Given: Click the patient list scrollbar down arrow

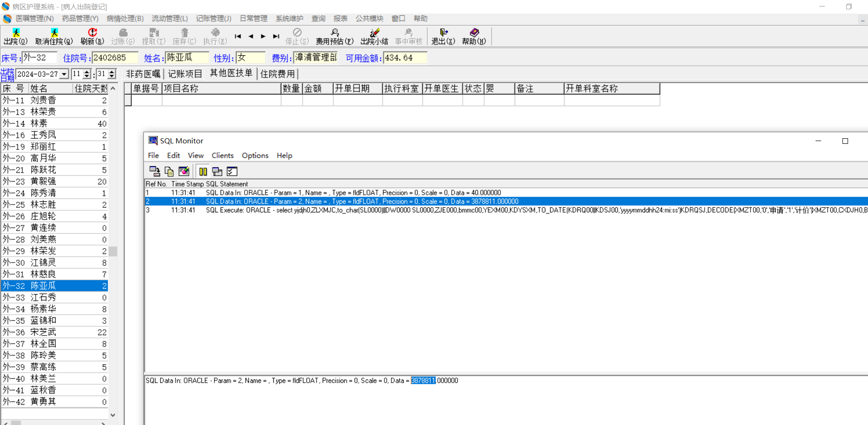Looking at the screenshot, I should (113, 415).
